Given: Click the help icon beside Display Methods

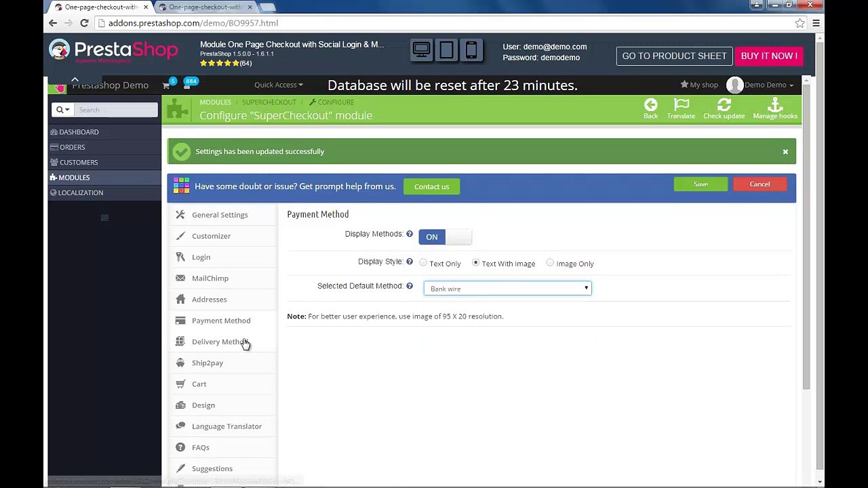Looking at the screenshot, I should coord(410,234).
